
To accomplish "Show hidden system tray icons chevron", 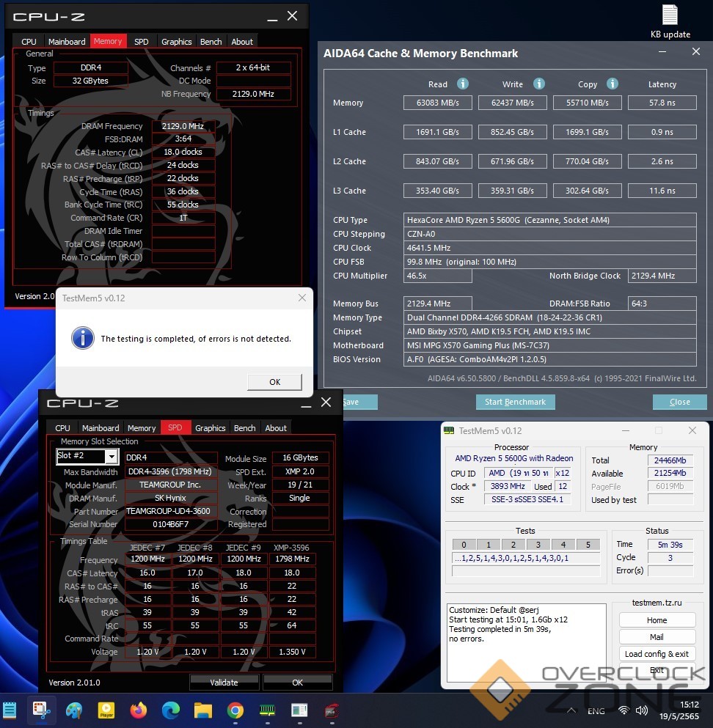I will 571,710.
